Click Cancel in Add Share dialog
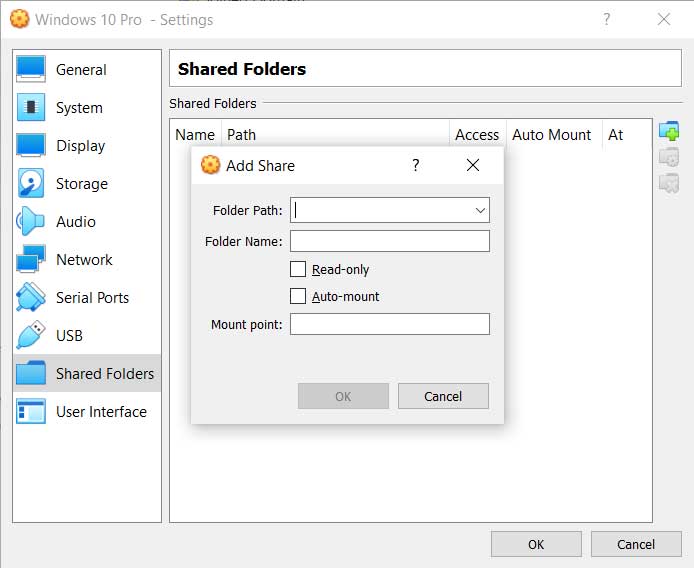 click(x=443, y=396)
